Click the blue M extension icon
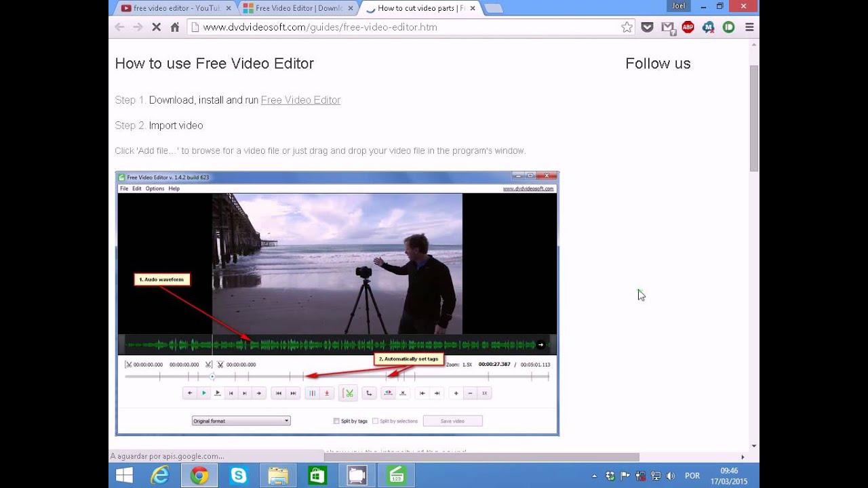This screenshot has height=488, width=868. (708, 27)
